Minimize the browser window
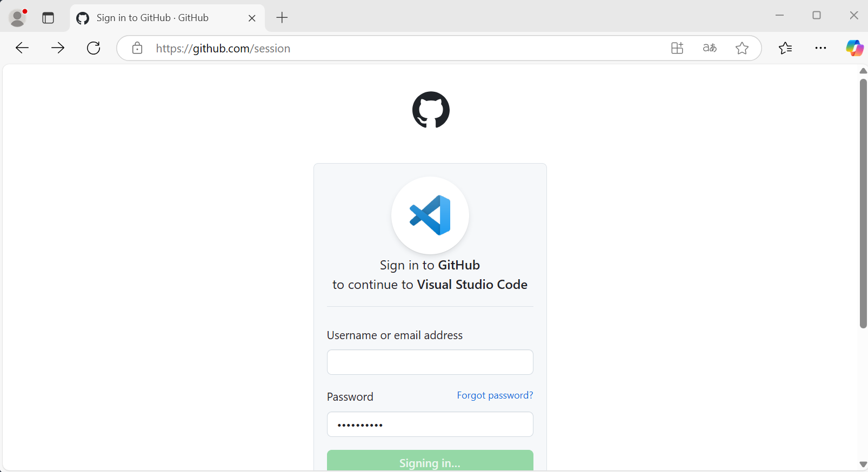The image size is (868, 472). pyautogui.click(x=779, y=15)
